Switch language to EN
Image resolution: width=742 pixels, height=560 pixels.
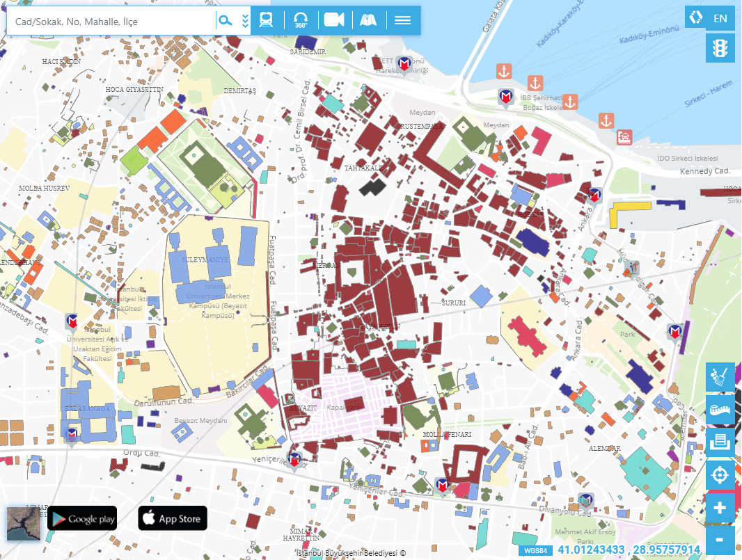[720, 19]
